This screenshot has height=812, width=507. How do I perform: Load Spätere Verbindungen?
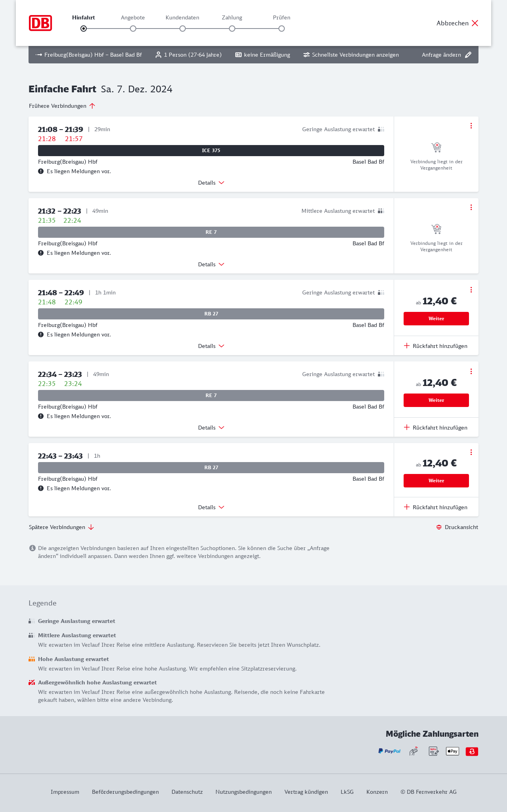pos(61,527)
